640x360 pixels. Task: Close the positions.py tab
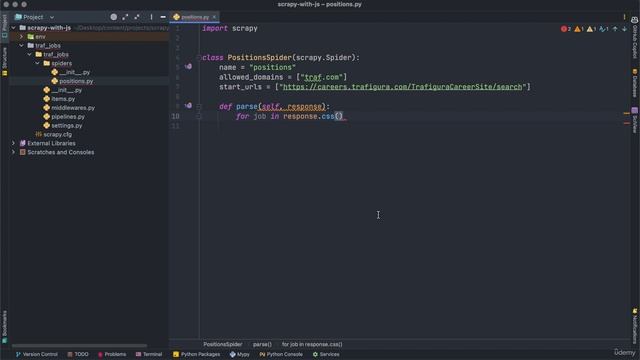[214, 17]
